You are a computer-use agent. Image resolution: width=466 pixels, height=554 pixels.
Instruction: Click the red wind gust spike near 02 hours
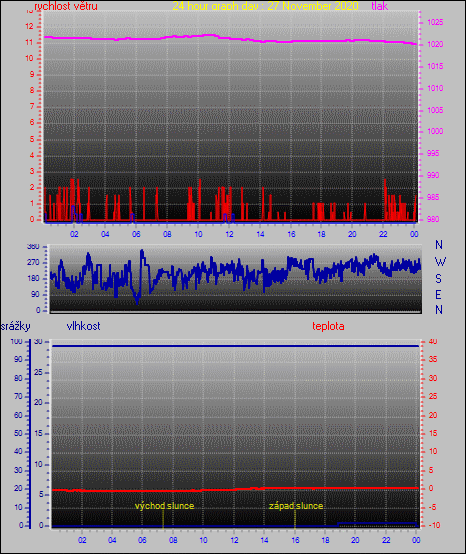(x=72, y=200)
